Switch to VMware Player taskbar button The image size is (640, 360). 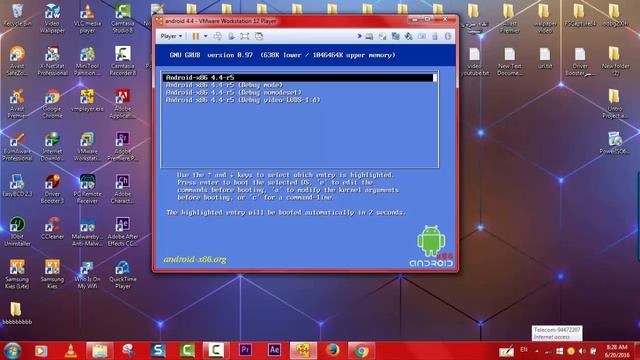(303, 351)
